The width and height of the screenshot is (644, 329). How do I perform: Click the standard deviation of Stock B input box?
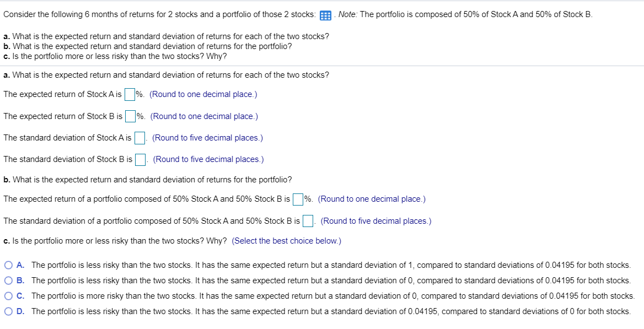139,159
